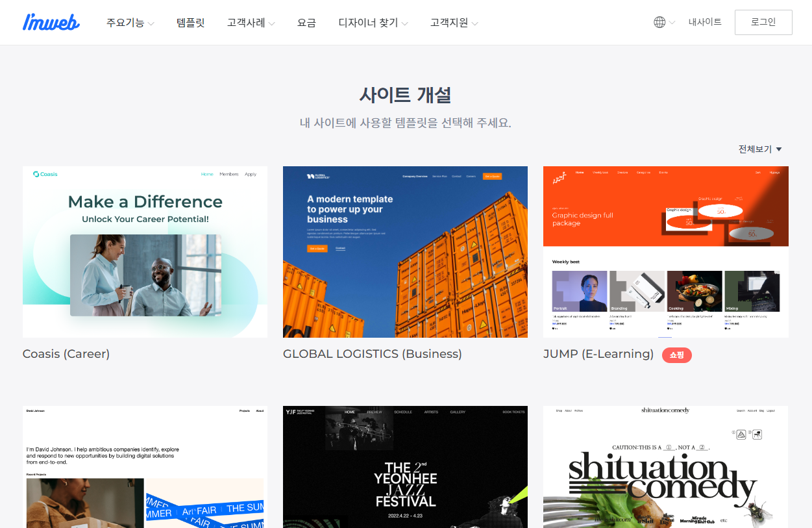Select the shituation comedy template

(x=666, y=467)
